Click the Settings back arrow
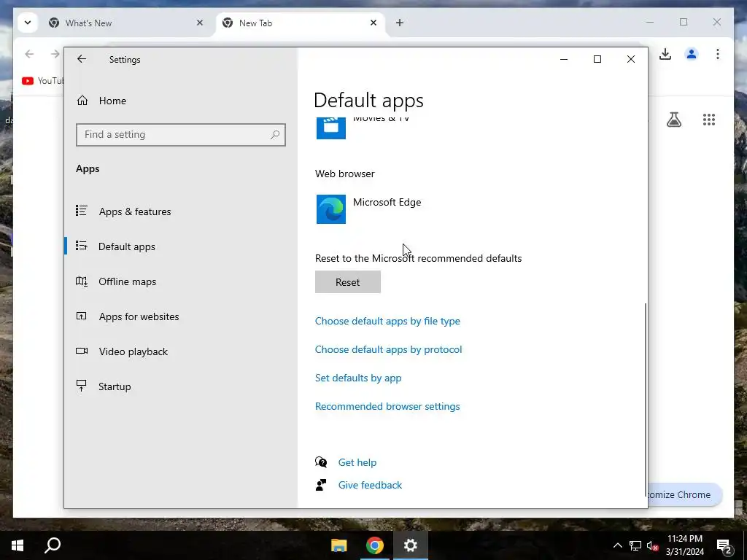The width and height of the screenshot is (747, 560). click(x=82, y=59)
